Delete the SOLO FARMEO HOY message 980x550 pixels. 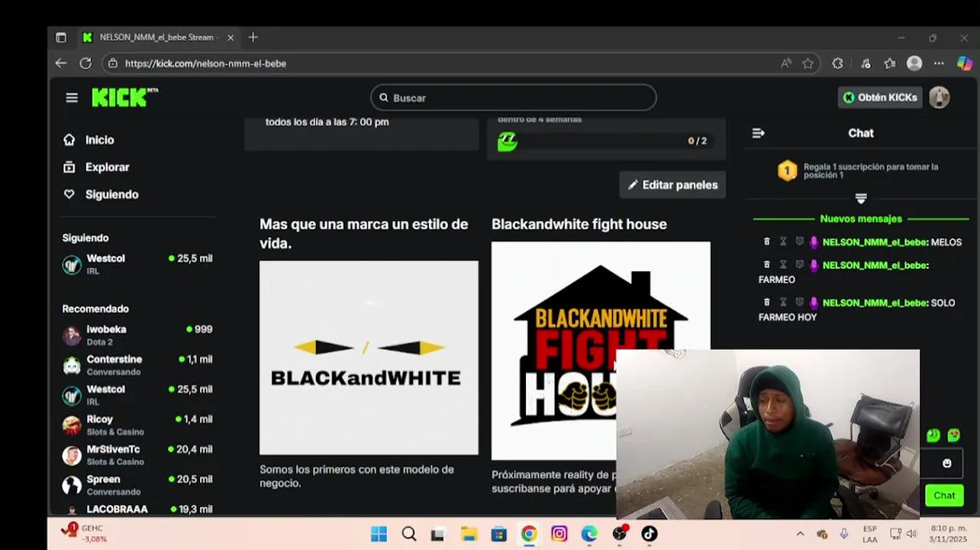tap(767, 302)
